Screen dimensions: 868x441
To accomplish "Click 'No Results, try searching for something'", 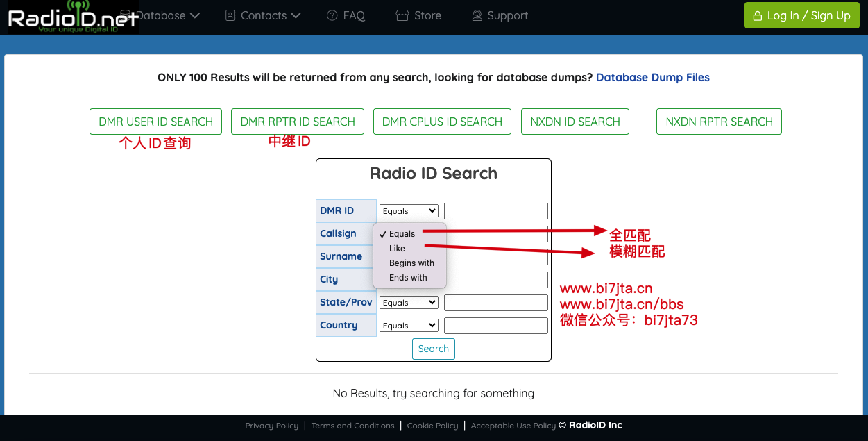I will 434,393.
